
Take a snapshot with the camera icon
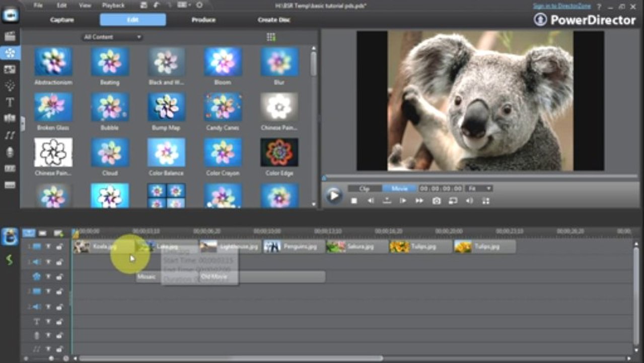click(x=437, y=201)
